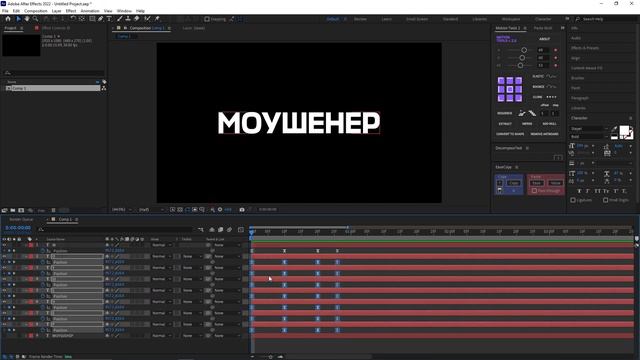Select the Brush tool
Viewport: 640px width, 360px height.
120,19
